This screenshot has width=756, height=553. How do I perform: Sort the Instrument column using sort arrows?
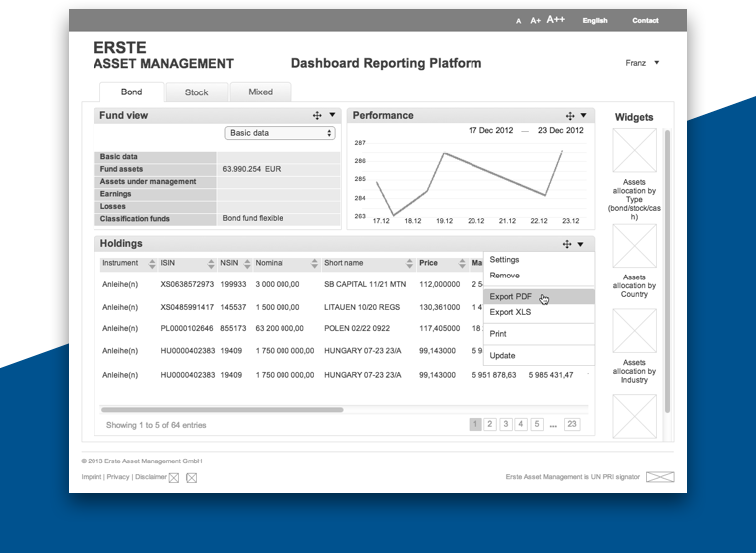point(150,264)
